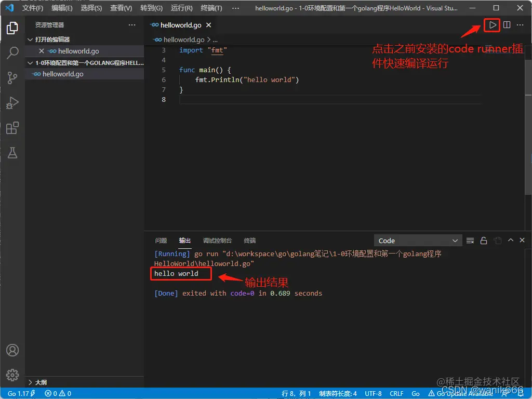Click the [Done] exited with code line
Viewport: 532px width, 399px height.
pos(238,293)
